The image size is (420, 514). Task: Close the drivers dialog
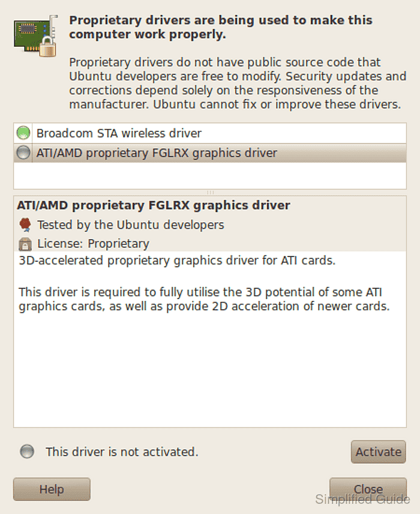pos(368,489)
